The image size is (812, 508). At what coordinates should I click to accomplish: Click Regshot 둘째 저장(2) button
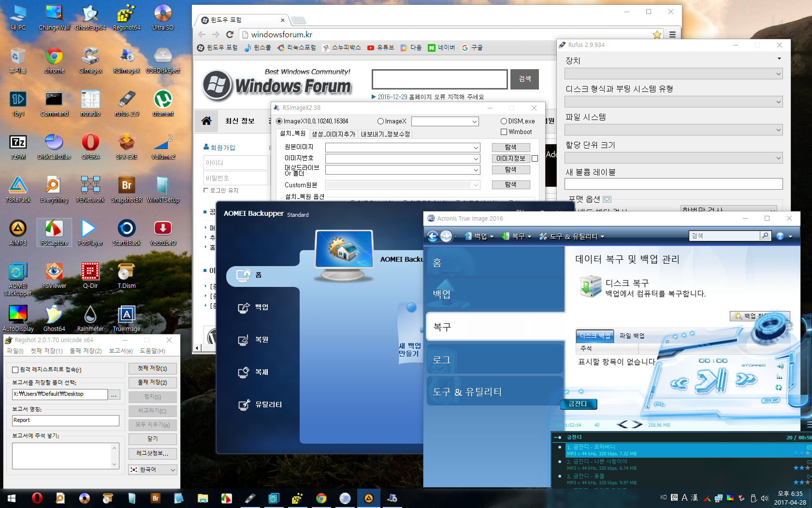click(153, 383)
